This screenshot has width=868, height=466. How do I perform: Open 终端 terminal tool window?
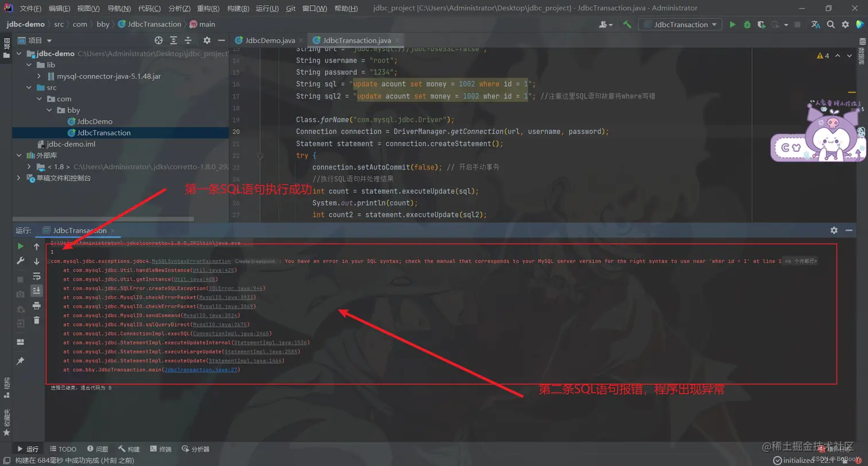[x=161, y=449]
